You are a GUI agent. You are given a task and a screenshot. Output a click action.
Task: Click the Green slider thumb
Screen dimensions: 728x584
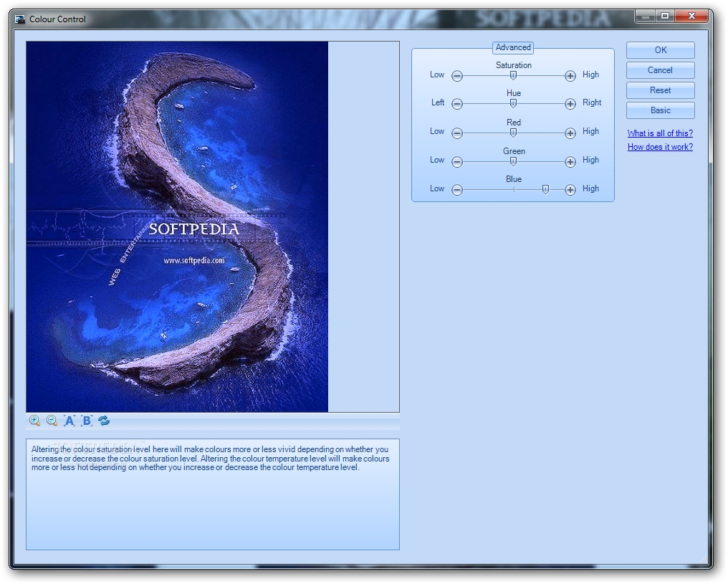[513, 161]
